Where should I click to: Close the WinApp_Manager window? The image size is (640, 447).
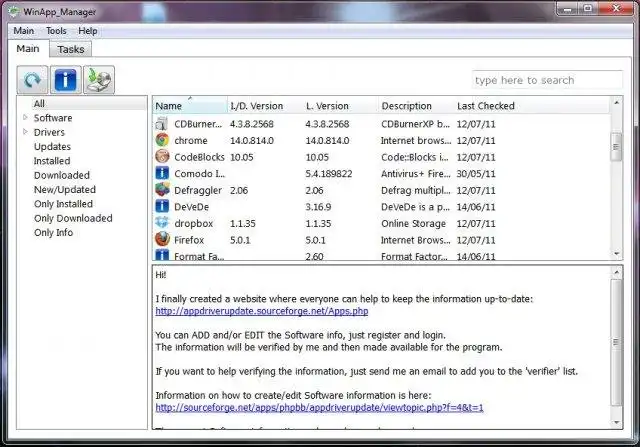[x=617, y=9]
